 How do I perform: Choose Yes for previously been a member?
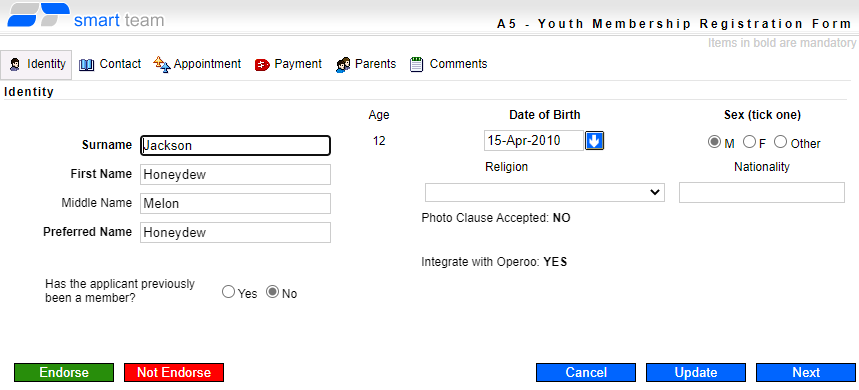[228, 292]
